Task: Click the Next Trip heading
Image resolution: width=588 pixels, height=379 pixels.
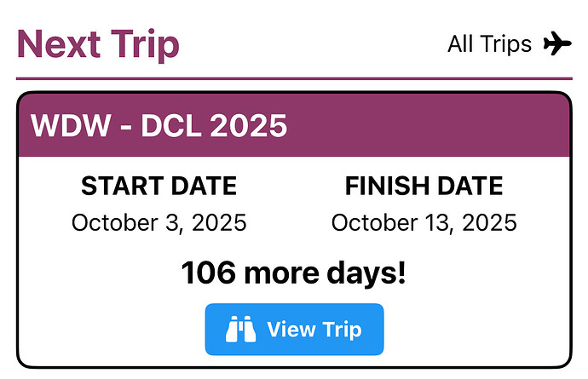Action: point(98,43)
